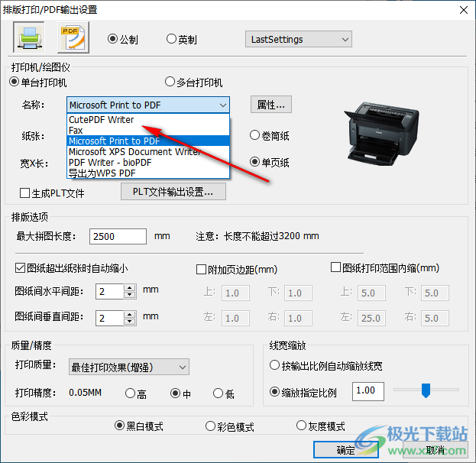Collapse the printer name dropdown arrow
This screenshot has width=476, height=463.
[222, 105]
